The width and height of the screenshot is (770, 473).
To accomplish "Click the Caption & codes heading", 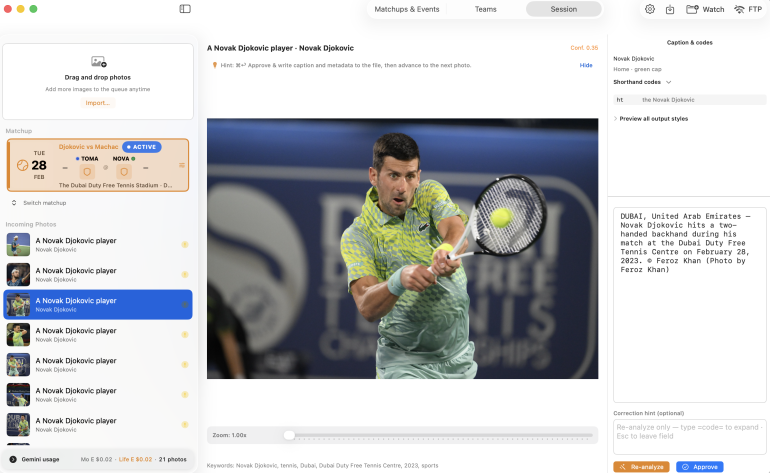I will 689,42.
